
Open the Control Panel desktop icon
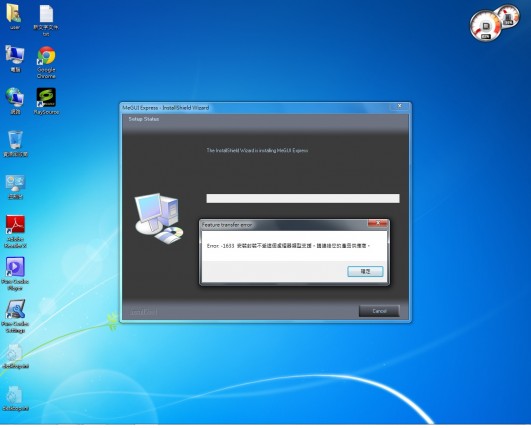coord(15,186)
